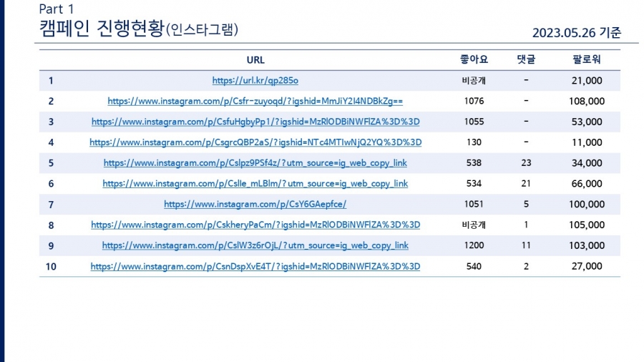Select the URL column header
Image resolution: width=644 pixels, height=362 pixels.
255,60
